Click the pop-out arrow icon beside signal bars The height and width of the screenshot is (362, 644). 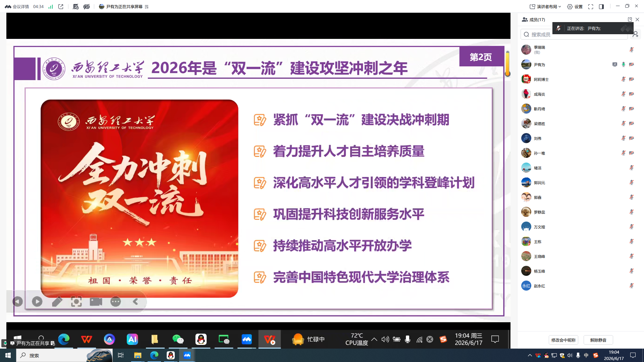[x=61, y=7]
